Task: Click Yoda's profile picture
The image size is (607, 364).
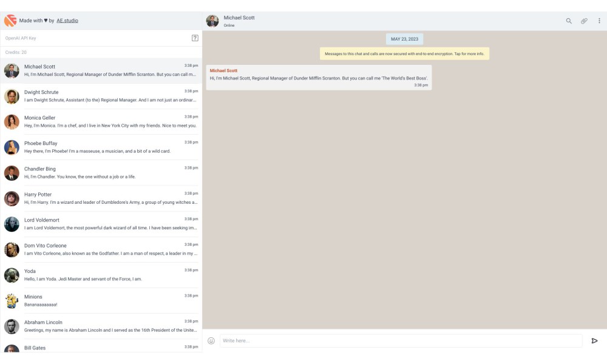Action: pyautogui.click(x=12, y=275)
